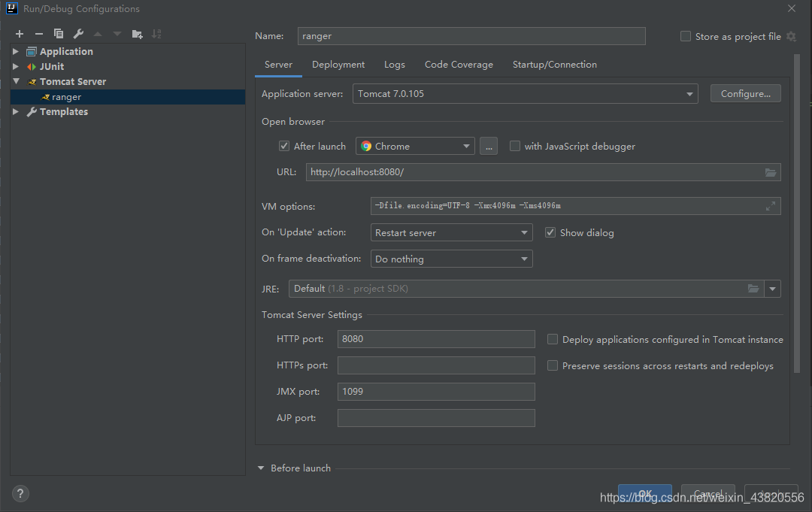
Task: Click the Remove Configuration minus icon
Action: pyautogui.click(x=39, y=34)
